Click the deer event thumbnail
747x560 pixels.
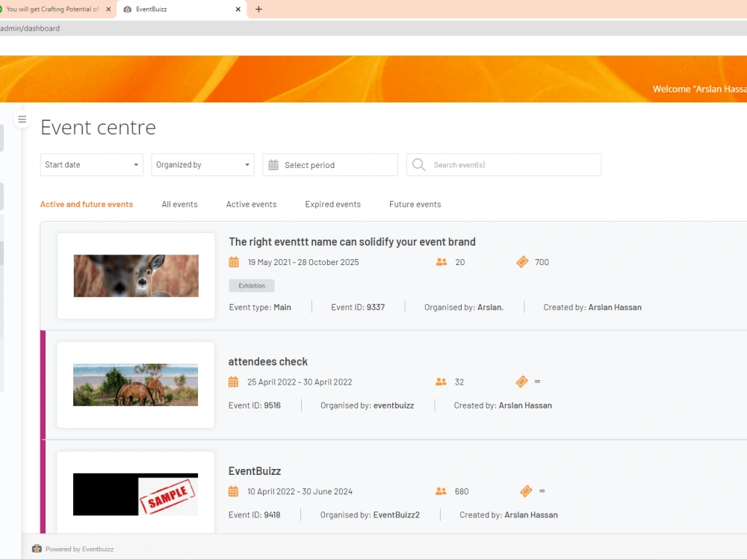136,276
